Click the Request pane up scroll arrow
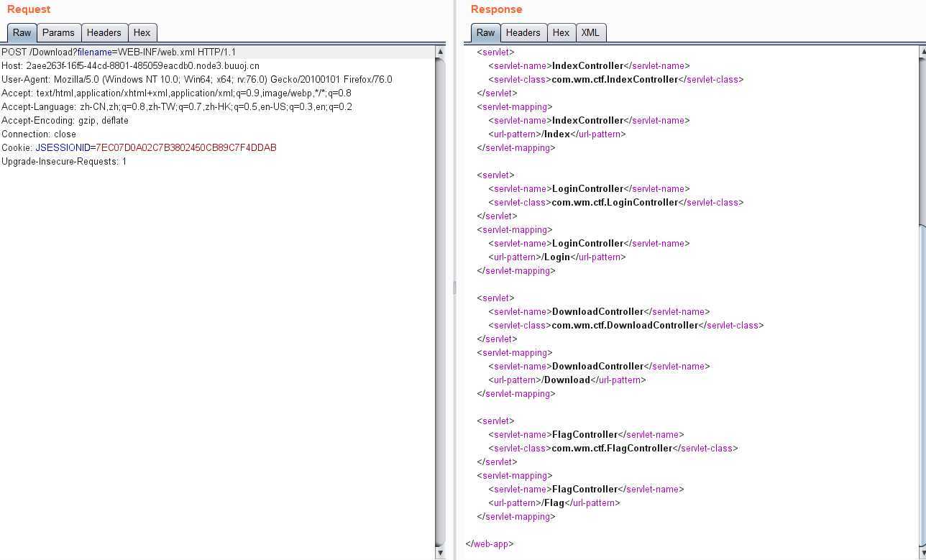Viewport: 926px width, 560px height. tap(440, 52)
